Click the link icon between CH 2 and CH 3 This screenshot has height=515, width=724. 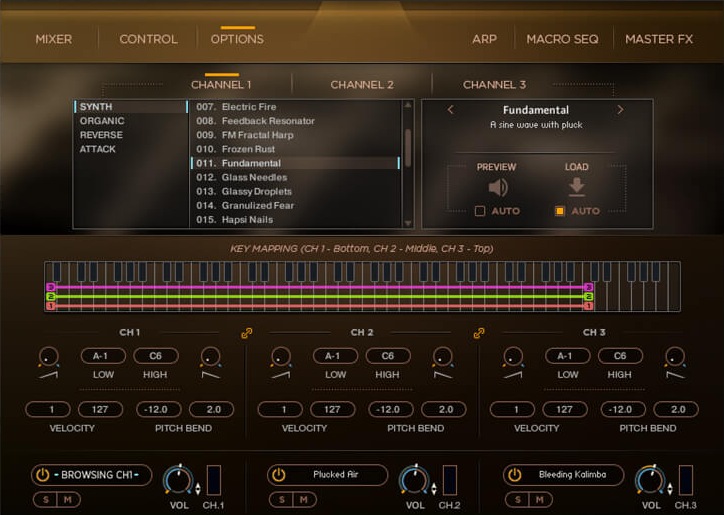479,333
